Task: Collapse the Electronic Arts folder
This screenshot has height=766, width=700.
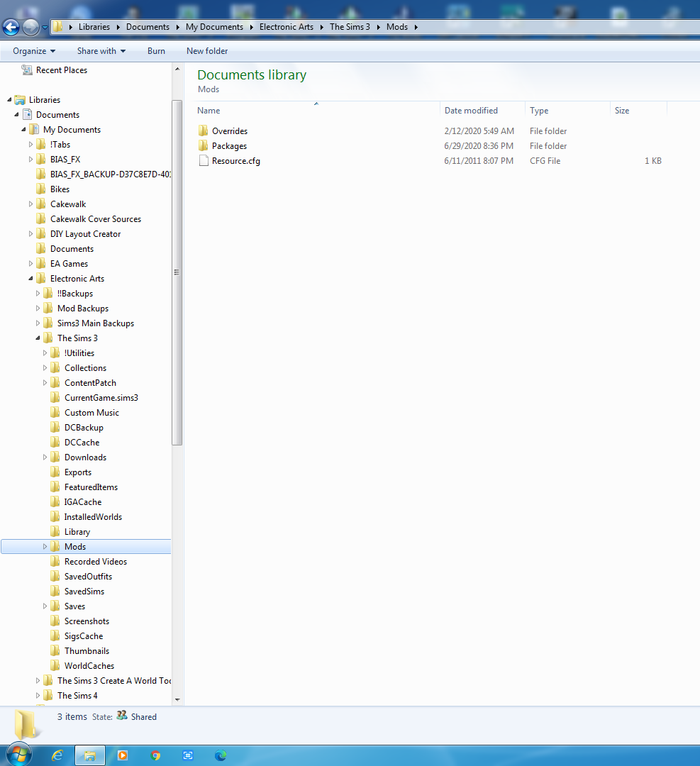Action: [30, 279]
